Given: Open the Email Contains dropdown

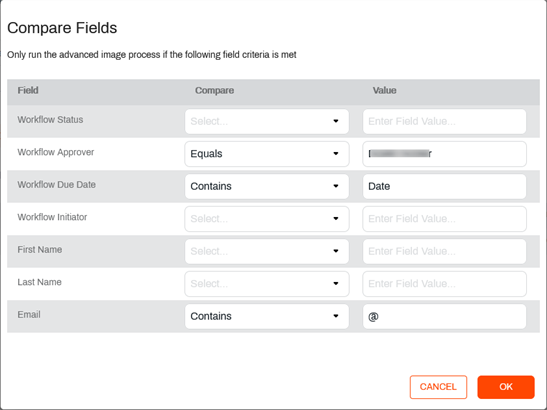Looking at the screenshot, I should (267, 316).
